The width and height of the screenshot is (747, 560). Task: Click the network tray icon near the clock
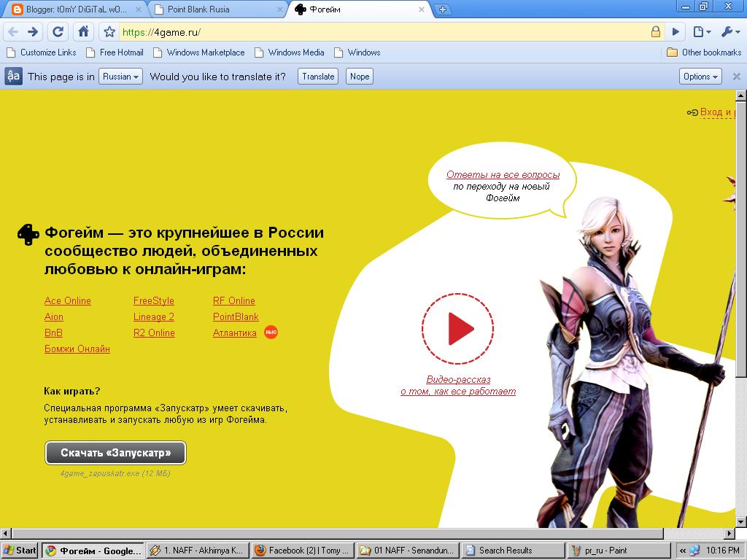(x=695, y=551)
